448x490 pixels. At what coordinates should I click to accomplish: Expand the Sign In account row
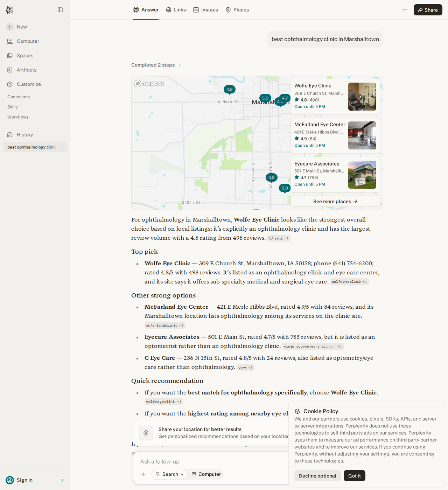click(x=35, y=480)
